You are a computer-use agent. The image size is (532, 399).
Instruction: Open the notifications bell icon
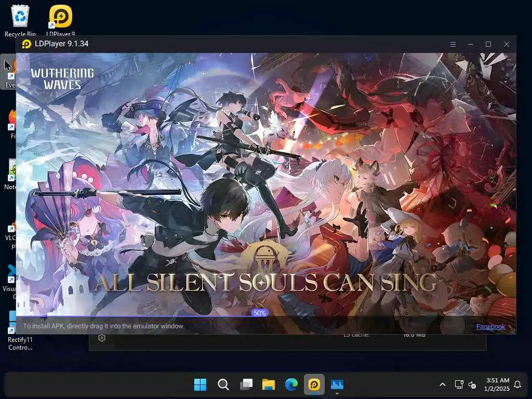517,384
